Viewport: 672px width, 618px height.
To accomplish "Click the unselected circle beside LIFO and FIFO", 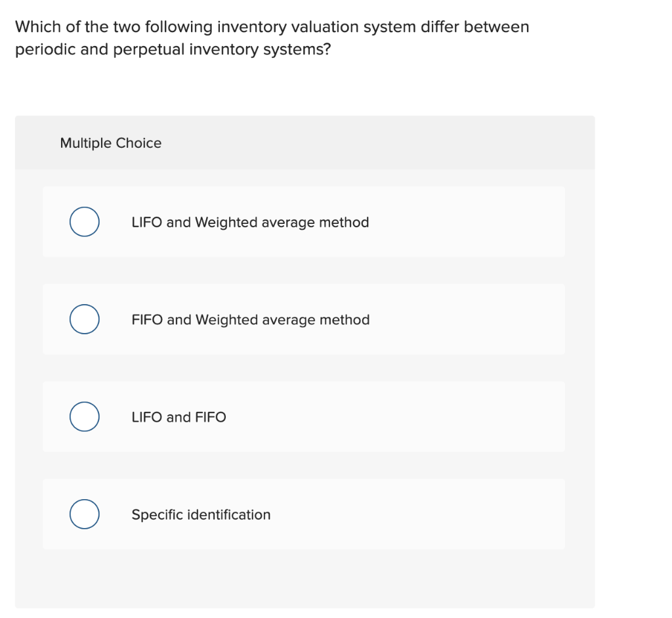I will coord(84,416).
